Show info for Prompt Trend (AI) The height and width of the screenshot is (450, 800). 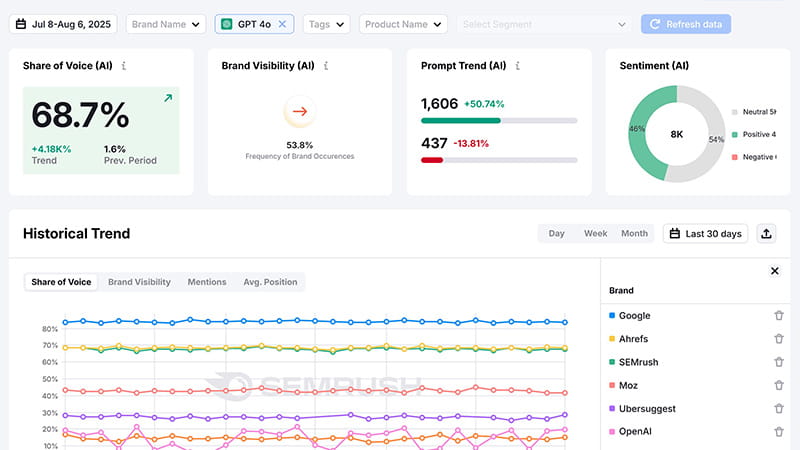pyautogui.click(x=517, y=66)
